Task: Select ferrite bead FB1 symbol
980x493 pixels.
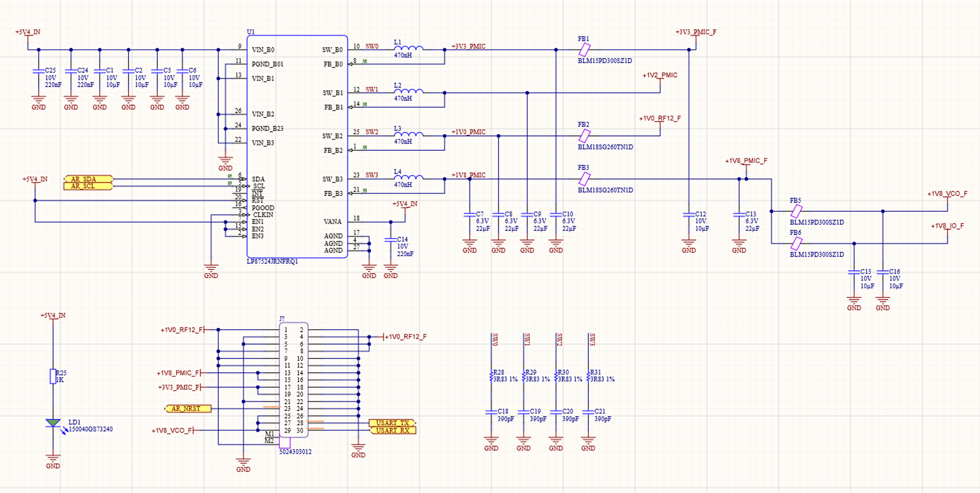Action: tap(584, 50)
